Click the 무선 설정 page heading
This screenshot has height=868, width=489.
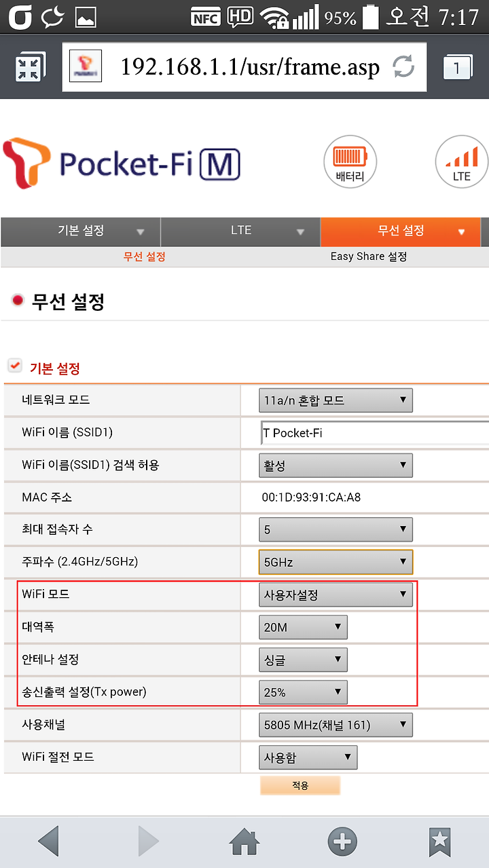[68, 302]
